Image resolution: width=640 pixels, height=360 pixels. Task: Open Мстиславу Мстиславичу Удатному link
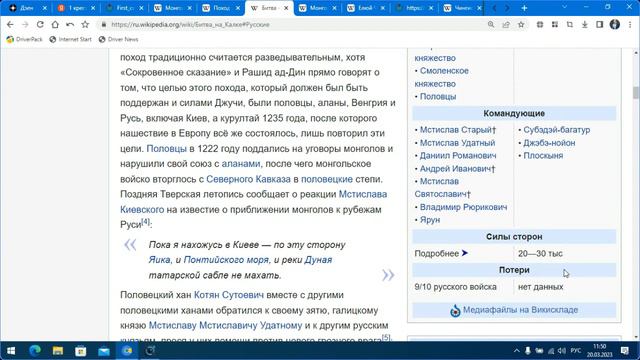point(225,325)
